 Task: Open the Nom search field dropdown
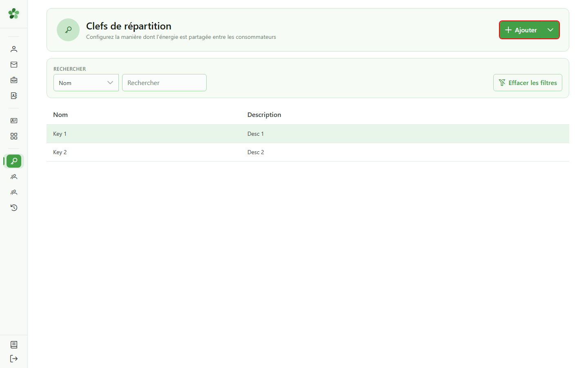(x=86, y=83)
